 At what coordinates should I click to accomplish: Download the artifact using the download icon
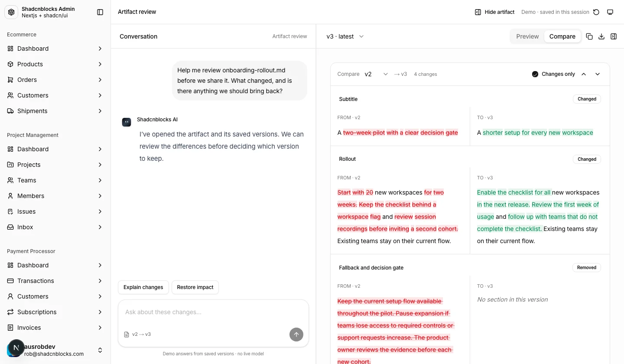[601, 36]
